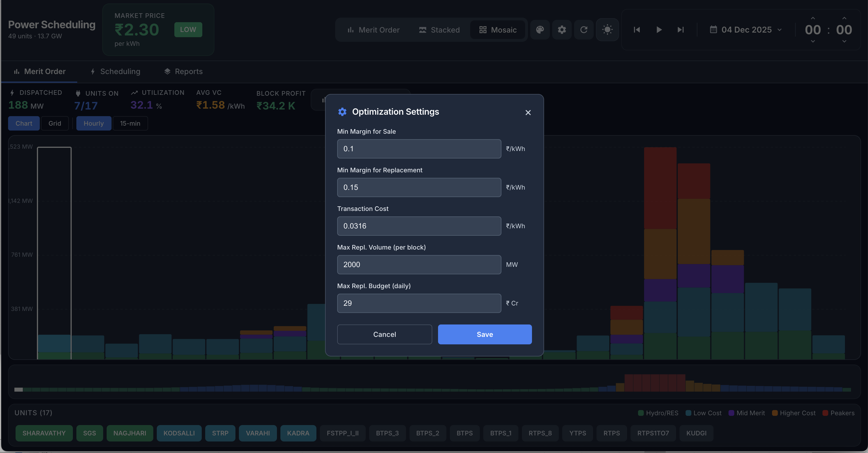Open the color palette settings
The image size is (868, 453).
click(x=540, y=30)
